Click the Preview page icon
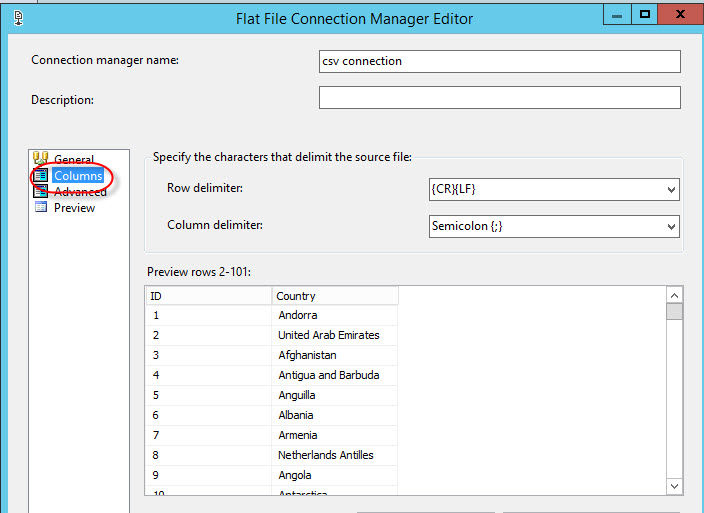This screenshot has width=704, height=513. 41,208
